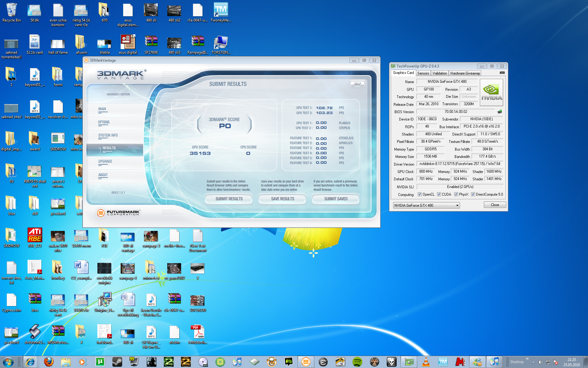Open the SP27608 archive icon
This screenshot has height=368, width=588.
151,45
